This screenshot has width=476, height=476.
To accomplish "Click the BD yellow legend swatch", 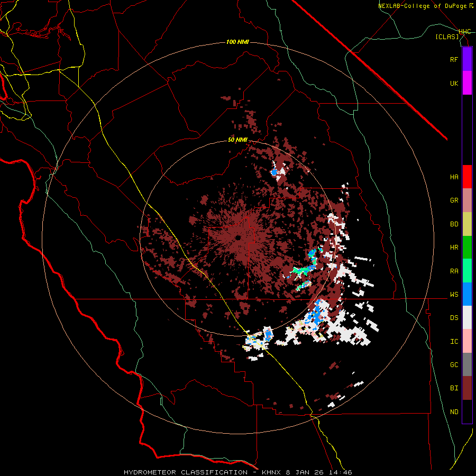I will tap(467, 224).
